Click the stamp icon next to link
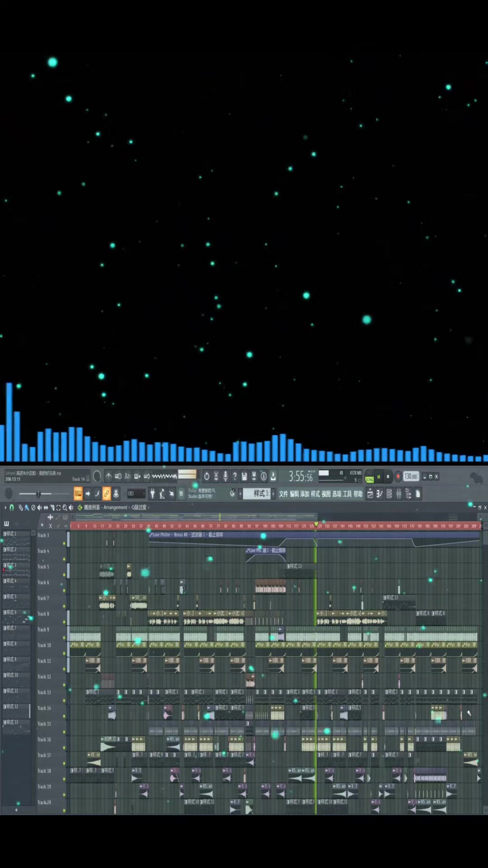 pos(116,494)
